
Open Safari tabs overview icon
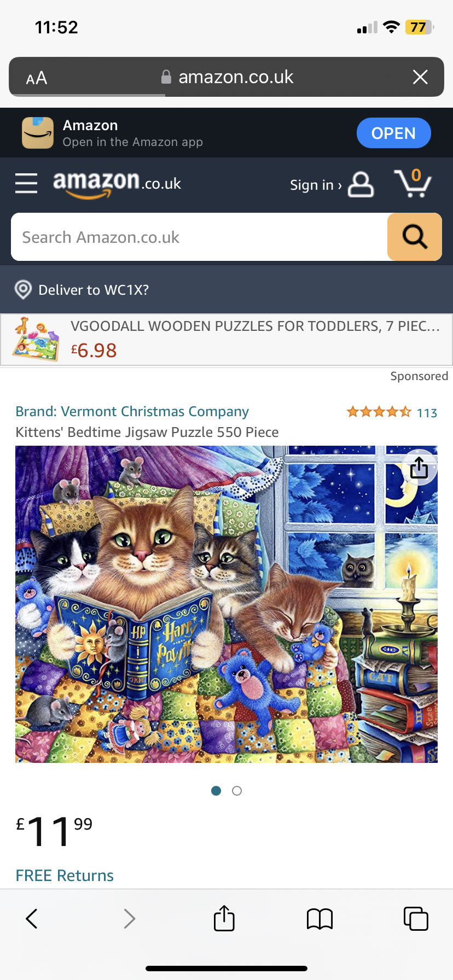416,918
